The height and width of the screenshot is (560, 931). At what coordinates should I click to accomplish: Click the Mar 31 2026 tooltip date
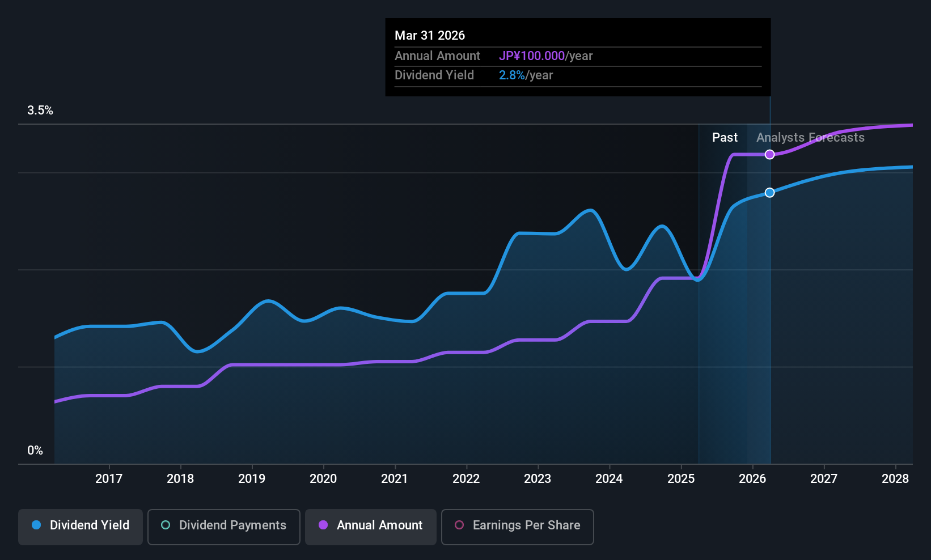coord(430,36)
